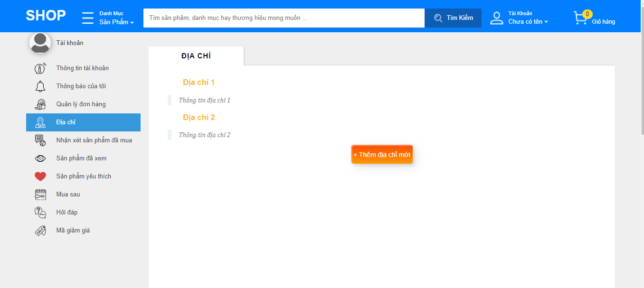This screenshot has height=288, width=644.
Task: Open Sản phẩm đã xem menu item
Action: tap(81, 158)
